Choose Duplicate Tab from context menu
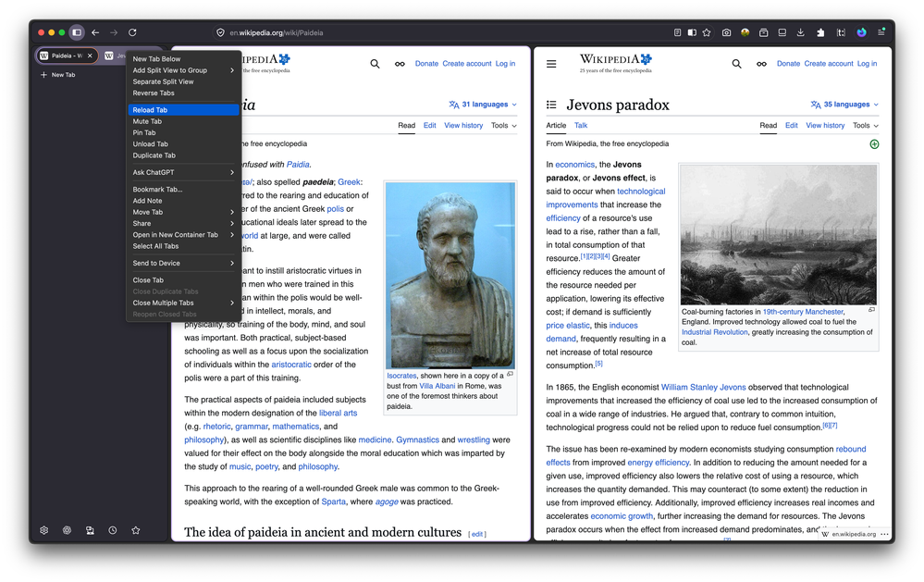This screenshot has width=924, height=582. pos(183,155)
